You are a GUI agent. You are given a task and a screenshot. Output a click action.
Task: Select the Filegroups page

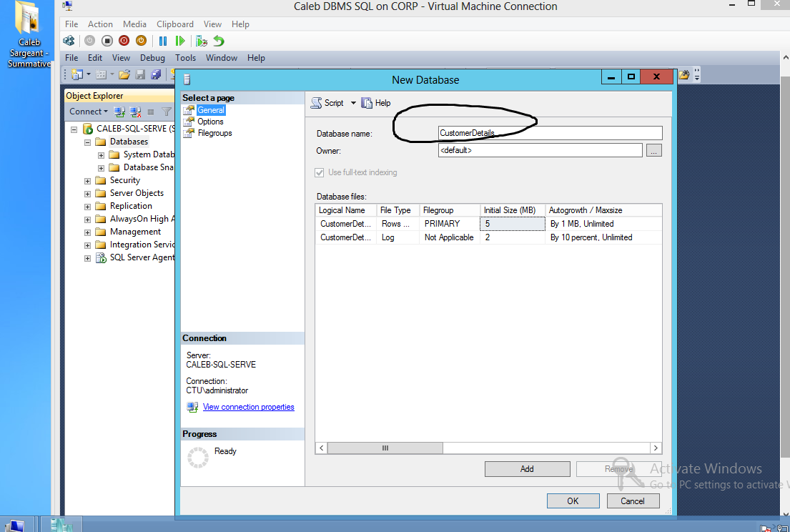pos(214,133)
